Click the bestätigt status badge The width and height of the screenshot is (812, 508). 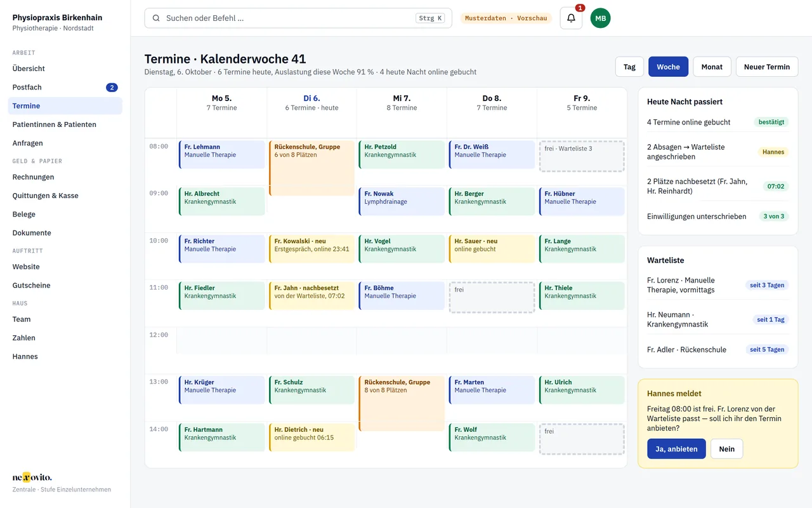(771, 122)
